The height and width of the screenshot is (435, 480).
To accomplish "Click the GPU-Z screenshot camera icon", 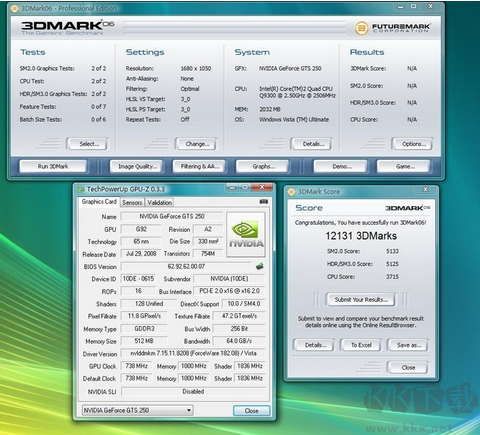I will coord(264,202).
